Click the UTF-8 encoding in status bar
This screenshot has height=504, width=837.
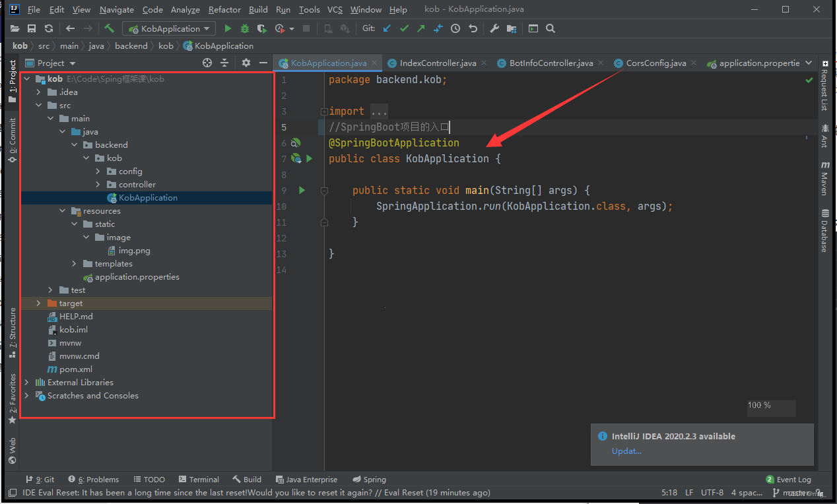coord(712,492)
